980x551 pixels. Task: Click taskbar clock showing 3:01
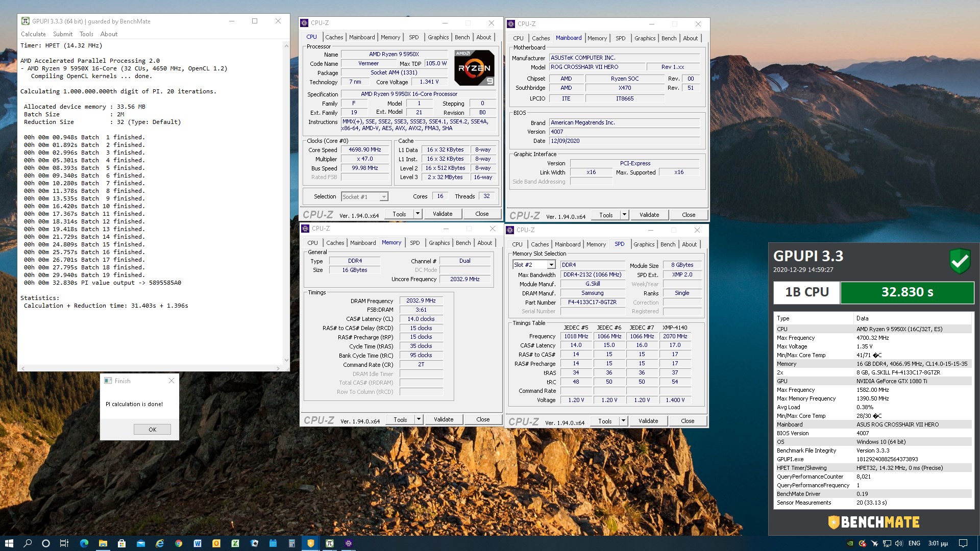point(938,543)
